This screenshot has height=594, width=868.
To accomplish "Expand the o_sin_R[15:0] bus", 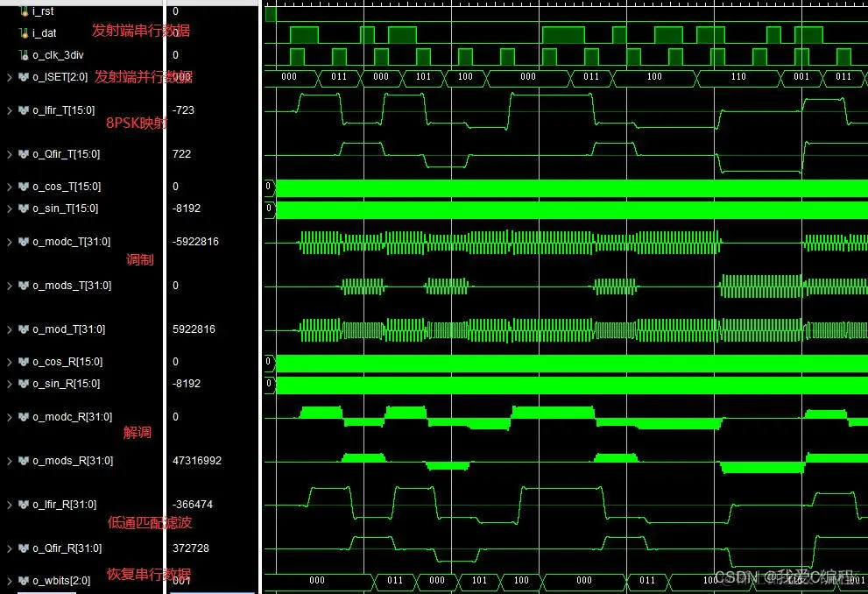I will (x=10, y=383).
